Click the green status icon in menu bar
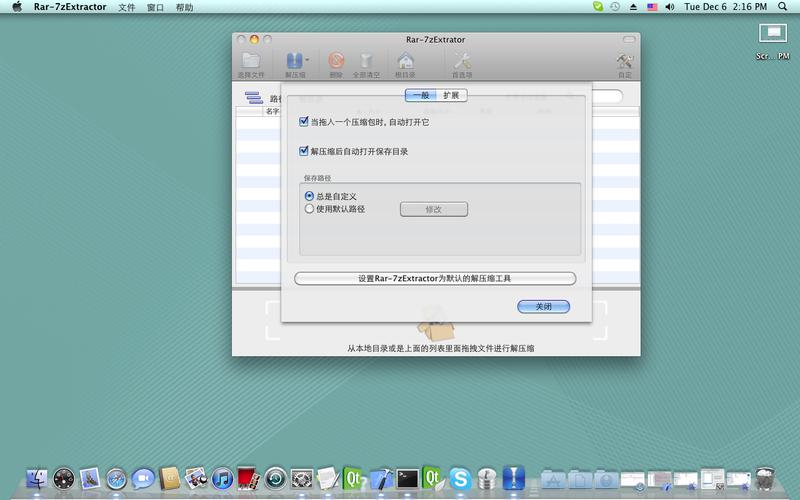The height and width of the screenshot is (500, 800). coord(598,7)
